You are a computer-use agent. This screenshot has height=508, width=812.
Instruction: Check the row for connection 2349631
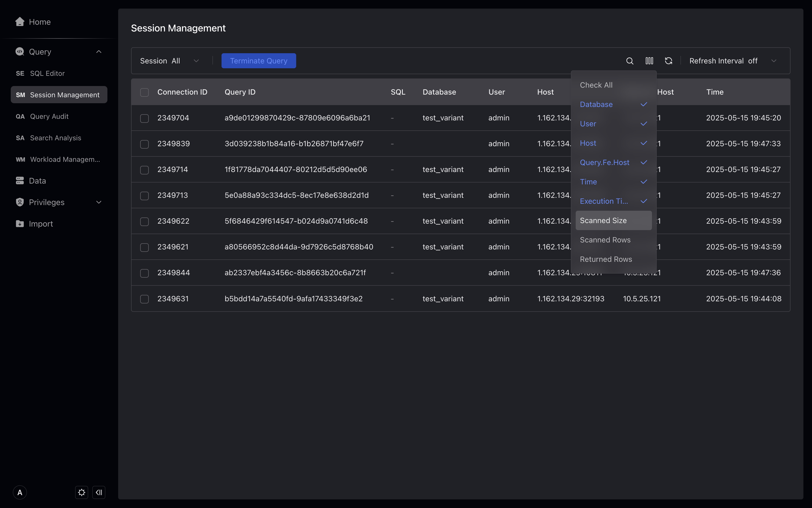click(144, 299)
